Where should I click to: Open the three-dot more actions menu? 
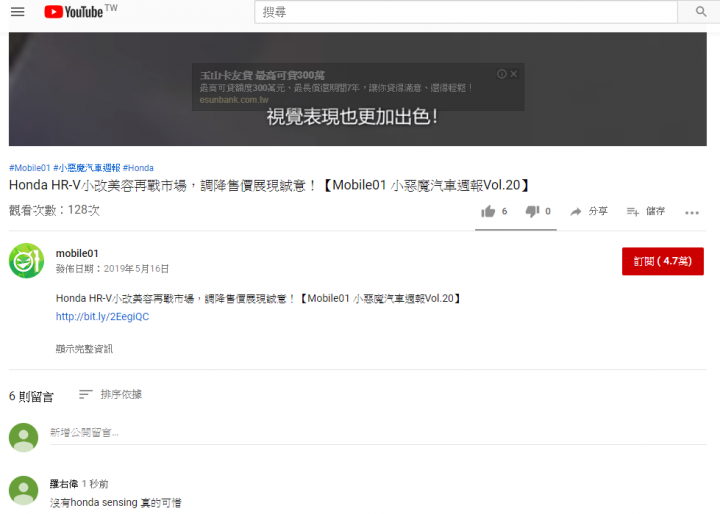tap(692, 213)
